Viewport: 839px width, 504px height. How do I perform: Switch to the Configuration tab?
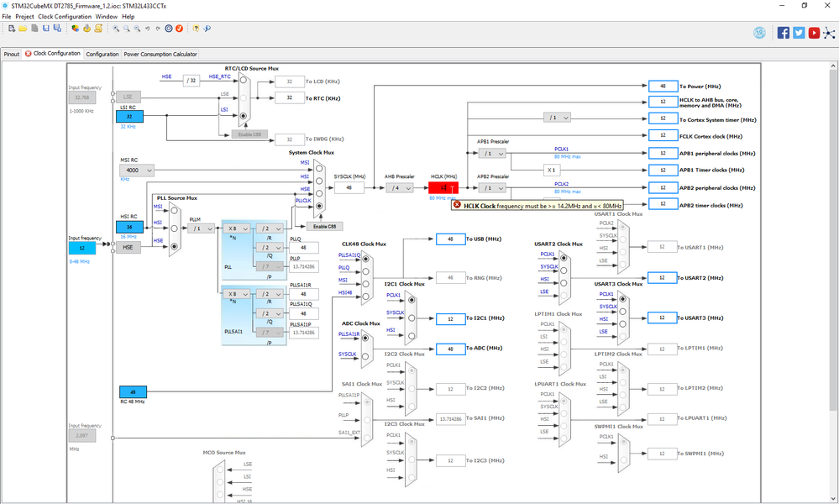pos(102,54)
